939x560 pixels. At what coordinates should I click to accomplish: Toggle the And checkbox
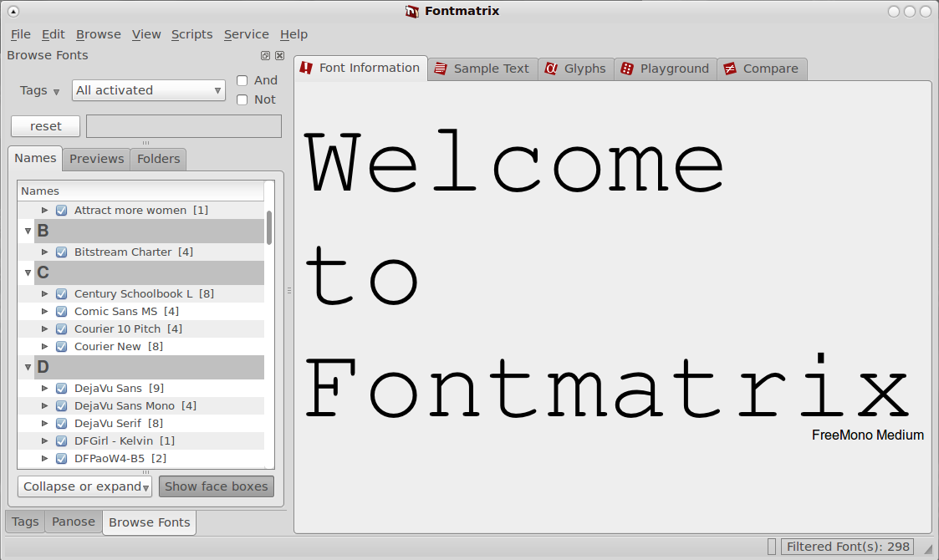(242, 80)
